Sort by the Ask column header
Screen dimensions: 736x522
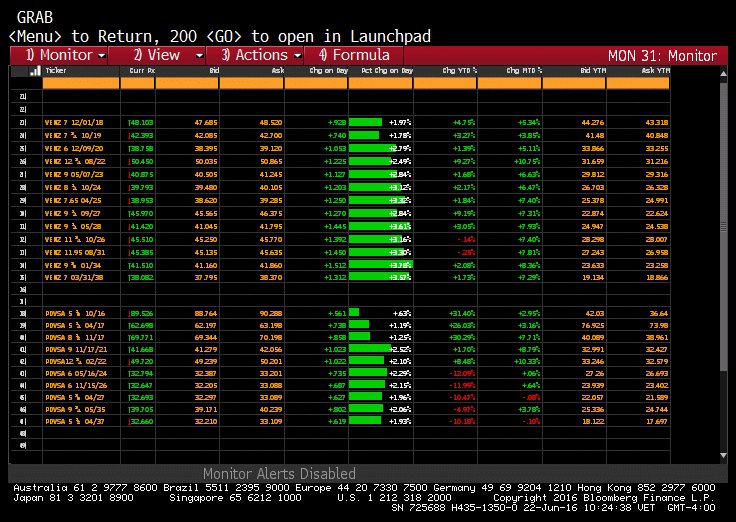(278, 70)
